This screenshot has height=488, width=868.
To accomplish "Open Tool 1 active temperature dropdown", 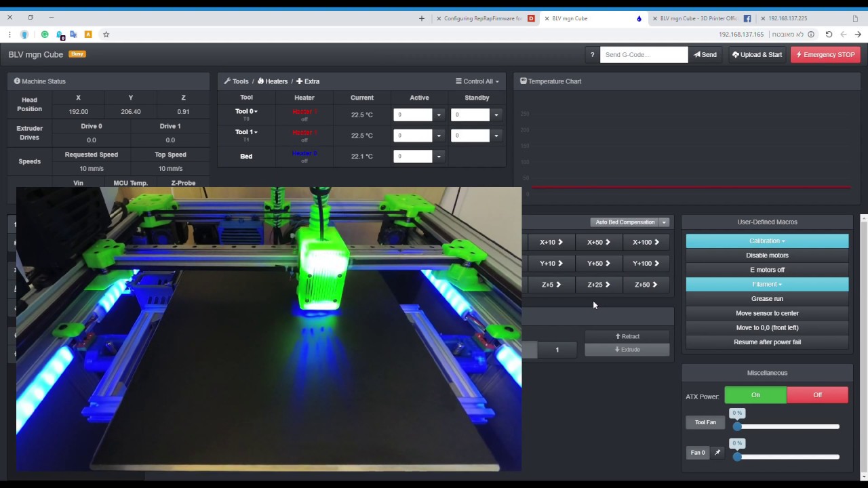I will coord(439,136).
